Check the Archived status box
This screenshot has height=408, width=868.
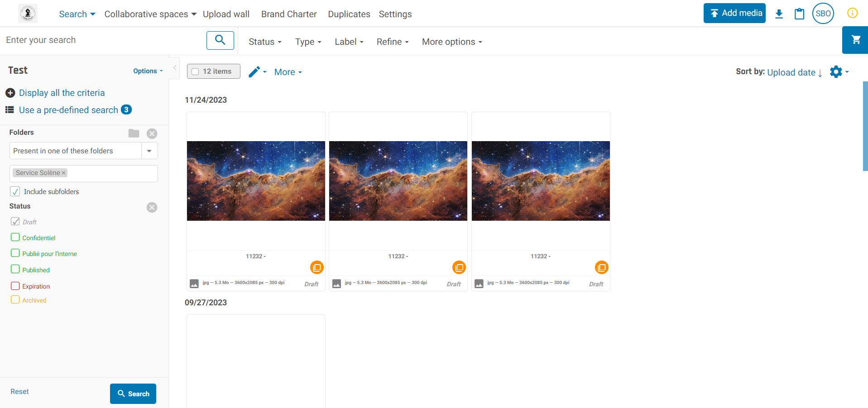(x=15, y=299)
